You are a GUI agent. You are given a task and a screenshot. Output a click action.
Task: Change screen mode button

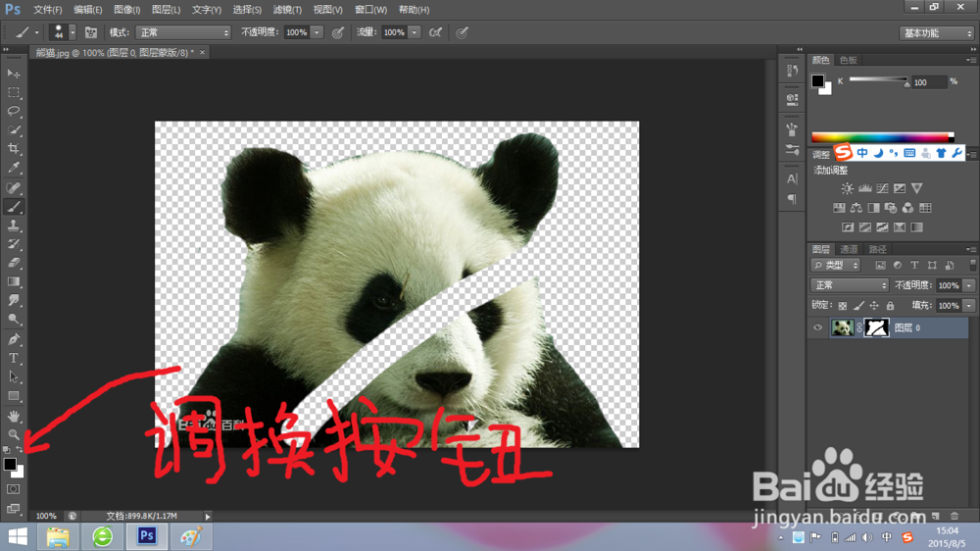click(14, 508)
